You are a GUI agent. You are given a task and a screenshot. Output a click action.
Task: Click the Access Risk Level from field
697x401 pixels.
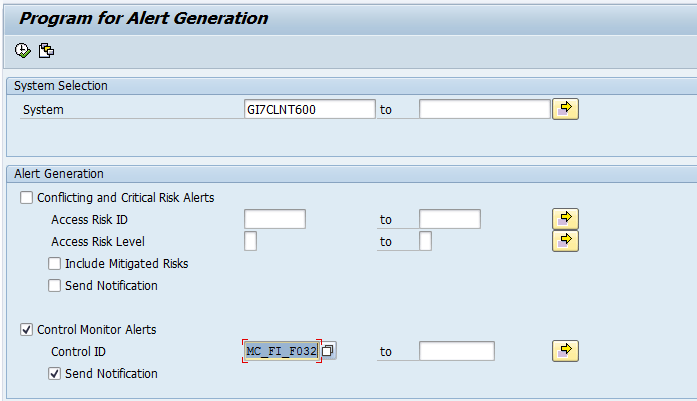(x=251, y=241)
